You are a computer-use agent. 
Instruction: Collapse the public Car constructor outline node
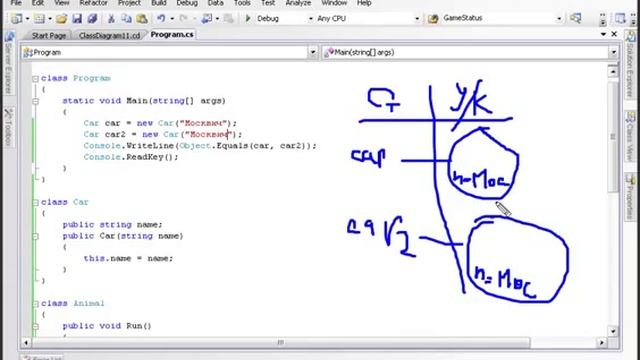(36, 236)
